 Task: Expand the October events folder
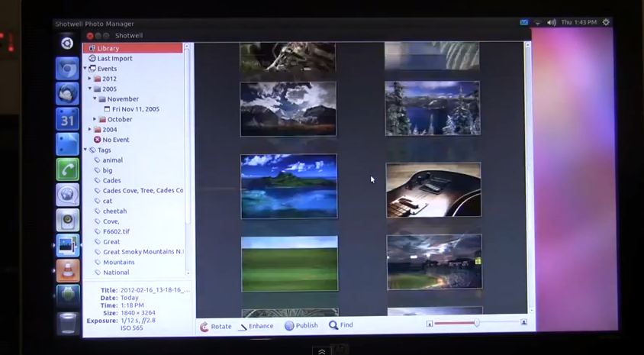click(95, 119)
